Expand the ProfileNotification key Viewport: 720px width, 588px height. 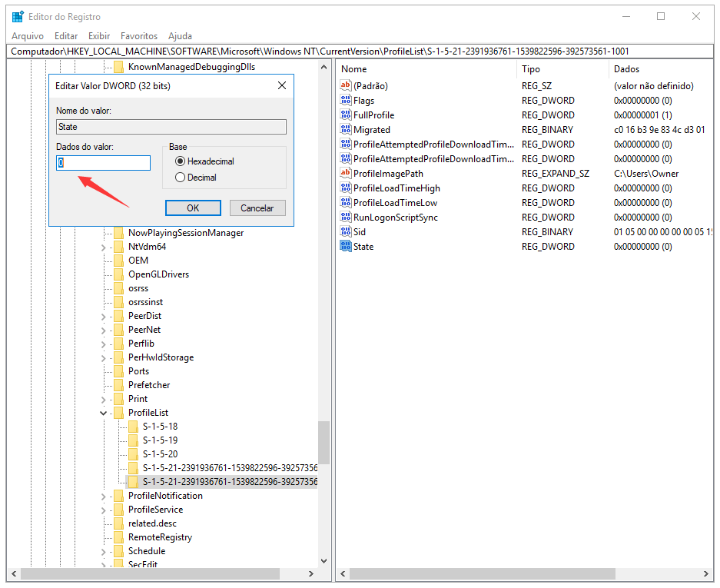104,496
